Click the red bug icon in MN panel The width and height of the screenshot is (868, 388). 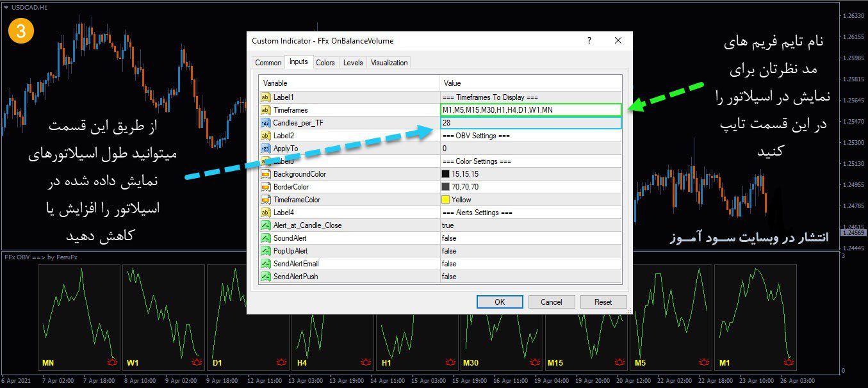pyautogui.click(x=112, y=363)
